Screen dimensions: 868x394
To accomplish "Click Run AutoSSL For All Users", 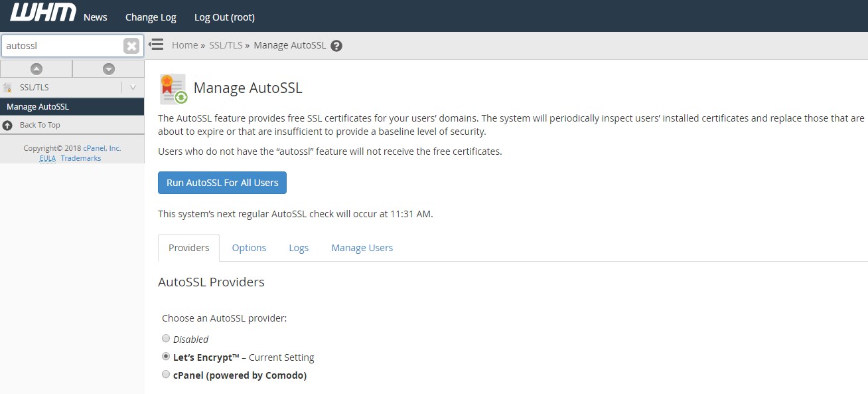I will (222, 183).
